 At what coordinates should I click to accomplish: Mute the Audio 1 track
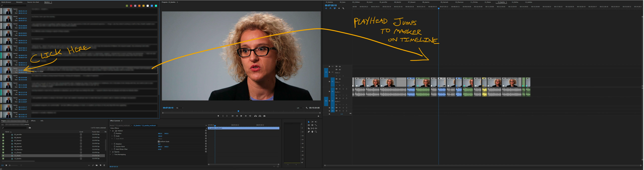click(340, 89)
